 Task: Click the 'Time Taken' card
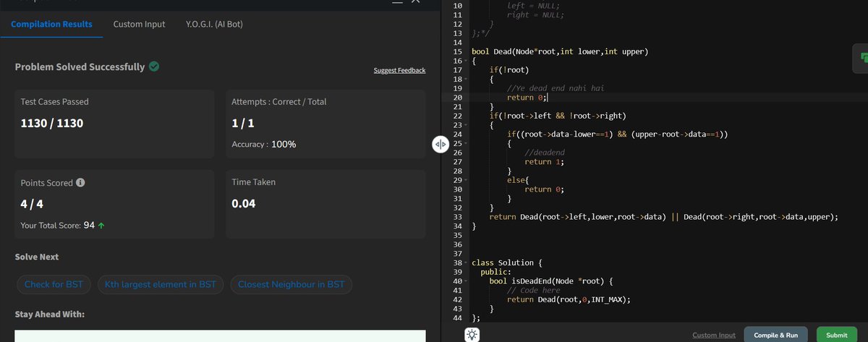[326, 203]
